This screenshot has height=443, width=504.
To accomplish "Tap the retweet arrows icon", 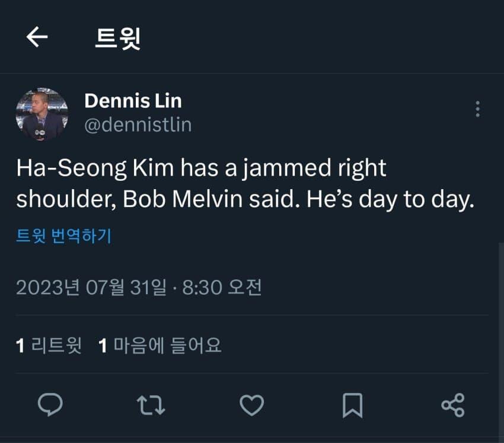I will click(x=151, y=405).
